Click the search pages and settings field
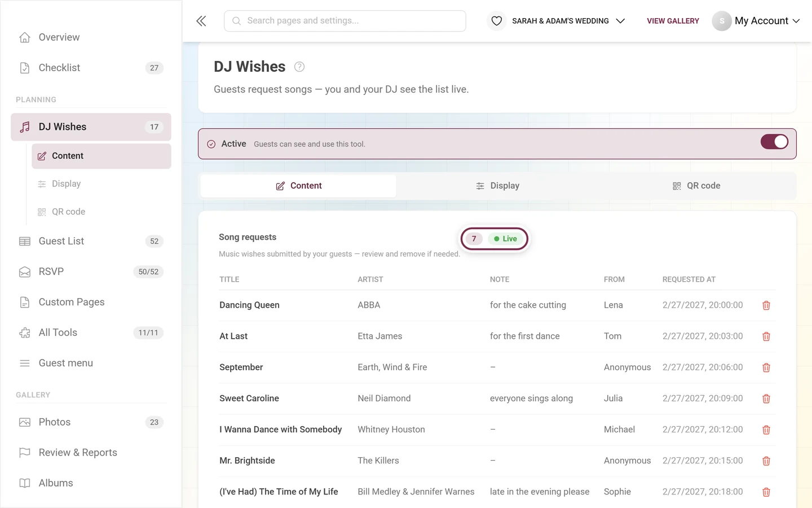Viewport: 812px width, 508px height. coord(345,21)
